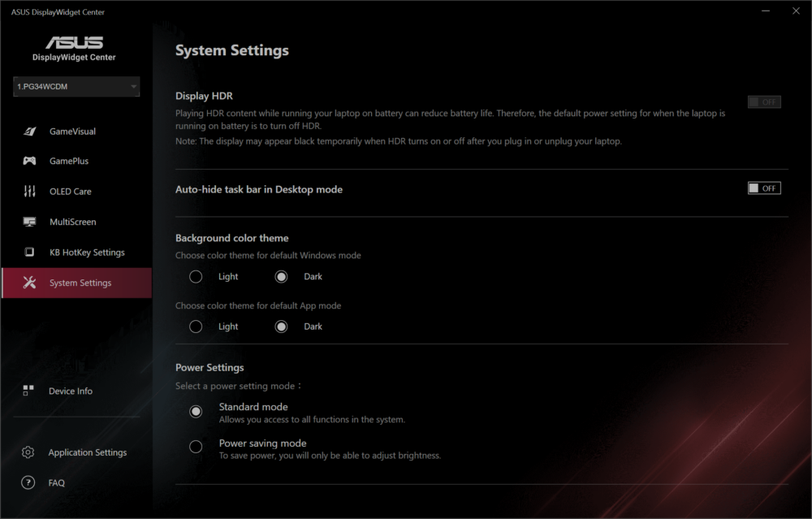
Task: Go to the OLED Care menu label
Action: [71, 192]
